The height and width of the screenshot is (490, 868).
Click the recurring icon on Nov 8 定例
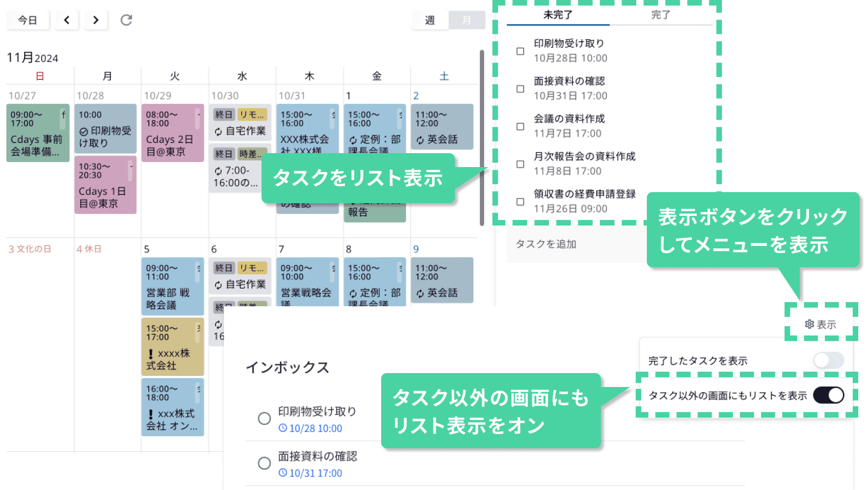coord(353,293)
